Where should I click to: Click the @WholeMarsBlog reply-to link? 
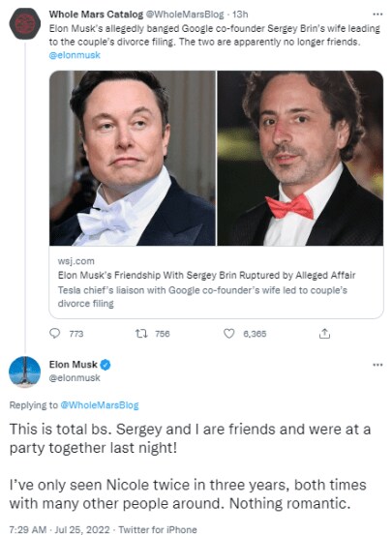coord(100,405)
